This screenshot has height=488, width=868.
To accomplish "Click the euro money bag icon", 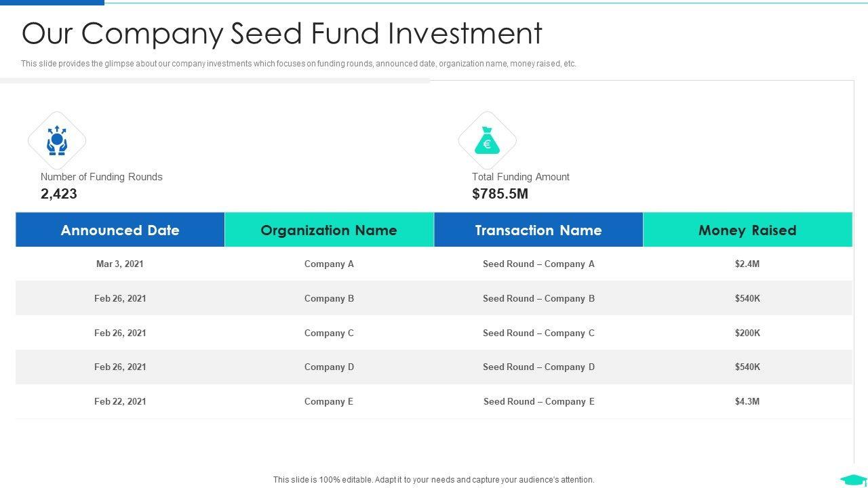I will pyautogui.click(x=487, y=141).
